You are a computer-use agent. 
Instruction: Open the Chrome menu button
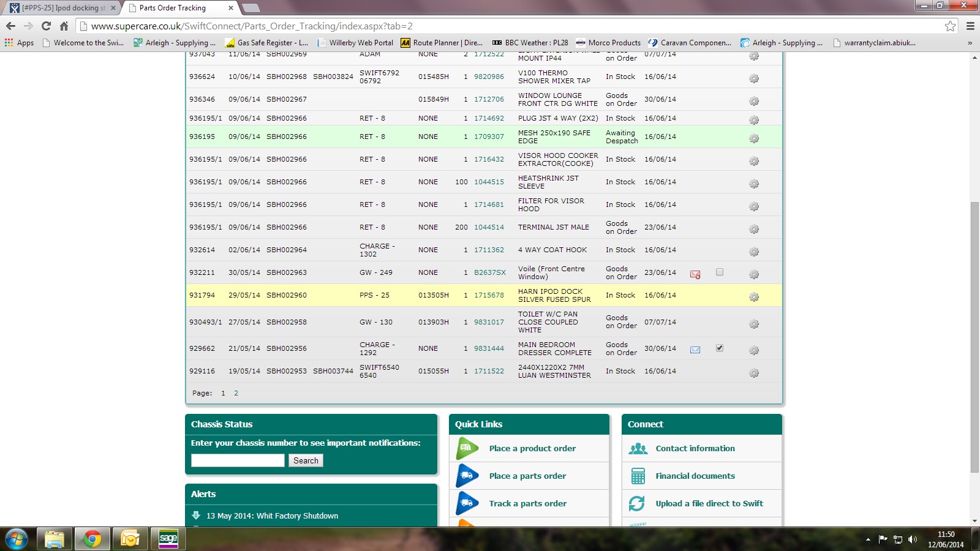coord(970,26)
